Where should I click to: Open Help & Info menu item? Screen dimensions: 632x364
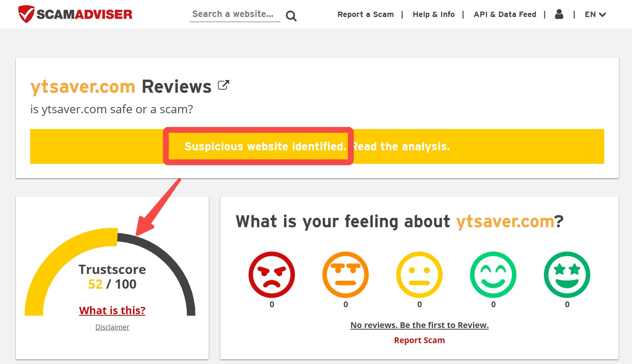tap(434, 15)
